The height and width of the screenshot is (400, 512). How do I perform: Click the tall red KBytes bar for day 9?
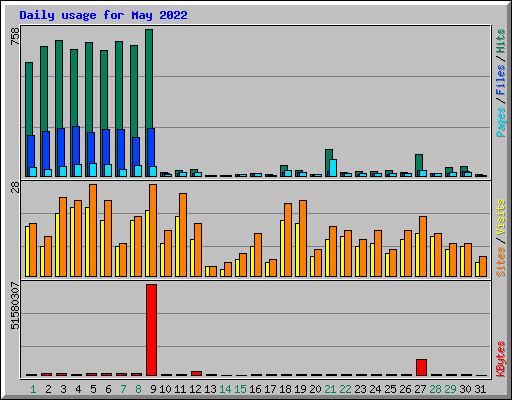click(x=151, y=330)
